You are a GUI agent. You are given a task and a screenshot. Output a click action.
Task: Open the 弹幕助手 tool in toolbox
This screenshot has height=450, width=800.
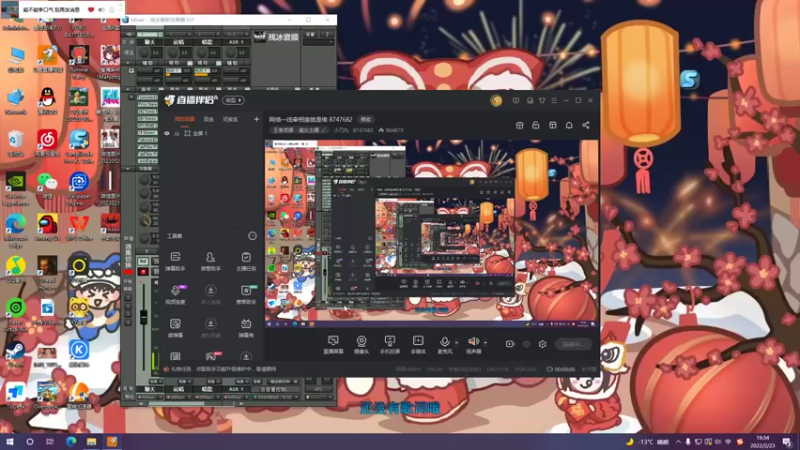(175, 261)
